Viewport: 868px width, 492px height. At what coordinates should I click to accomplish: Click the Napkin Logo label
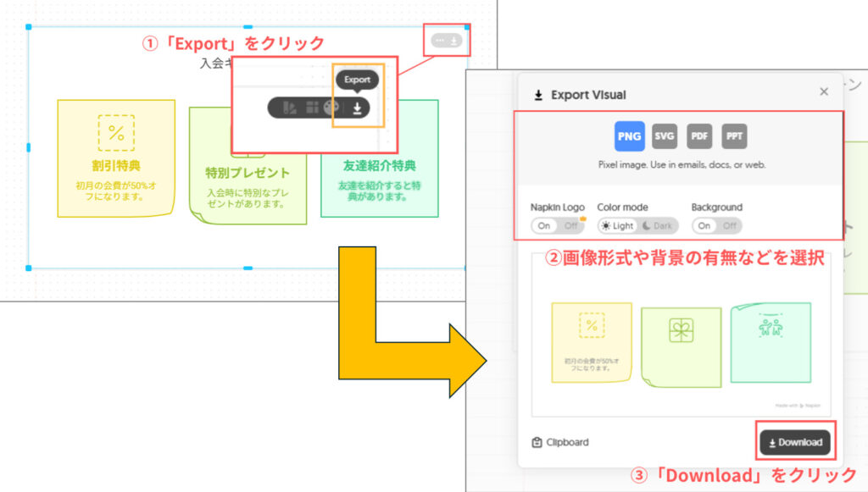pos(558,207)
